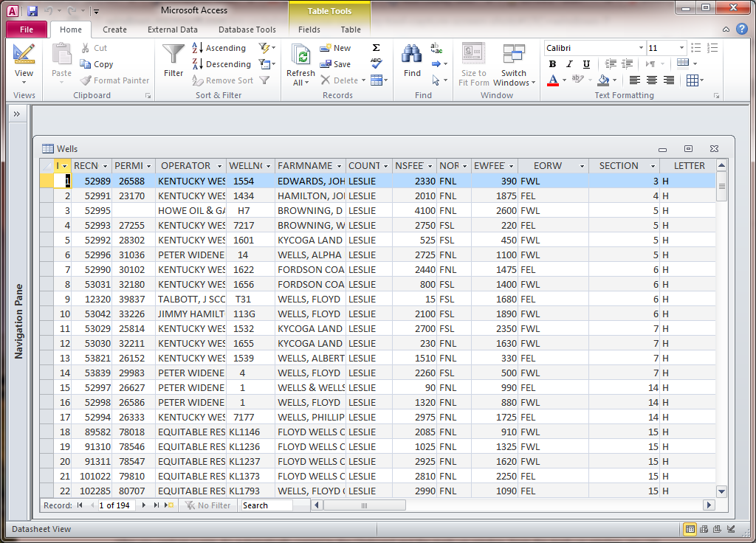The height and width of the screenshot is (543, 756).
Task: Click Size to Fit Form
Action: tap(473, 65)
